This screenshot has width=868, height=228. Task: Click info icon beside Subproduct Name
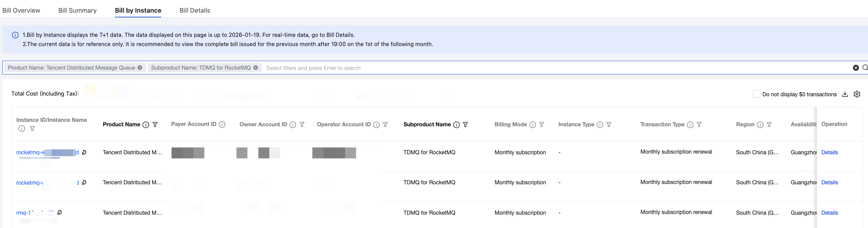coord(456,125)
